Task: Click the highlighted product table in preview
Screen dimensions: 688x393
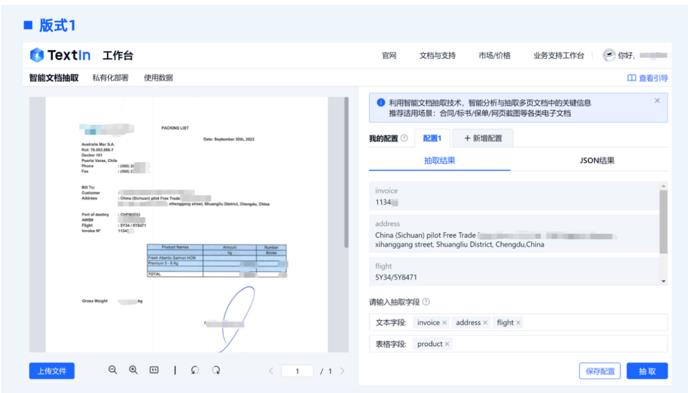Action: [x=217, y=261]
